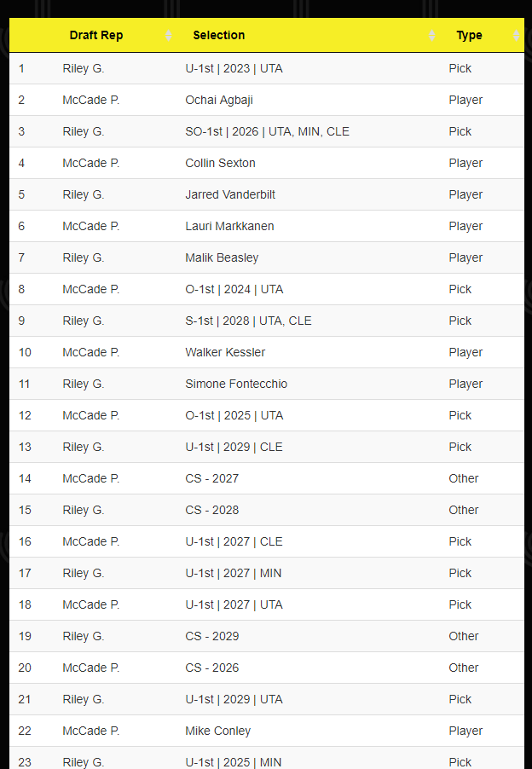Click the S-1st 2028 UTA, CLE cell
The image size is (532, 769).
click(x=309, y=321)
